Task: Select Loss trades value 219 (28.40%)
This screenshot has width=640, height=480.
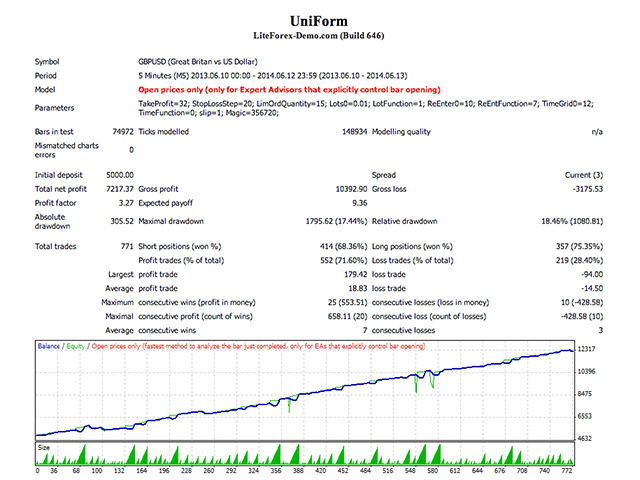Action: [579, 260]
